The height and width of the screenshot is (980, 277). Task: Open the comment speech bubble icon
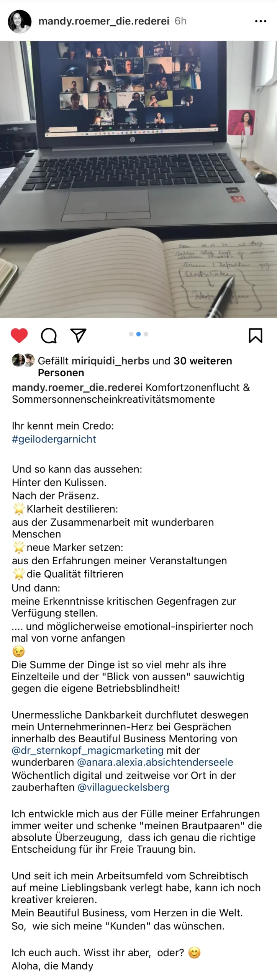coord(49,335)
